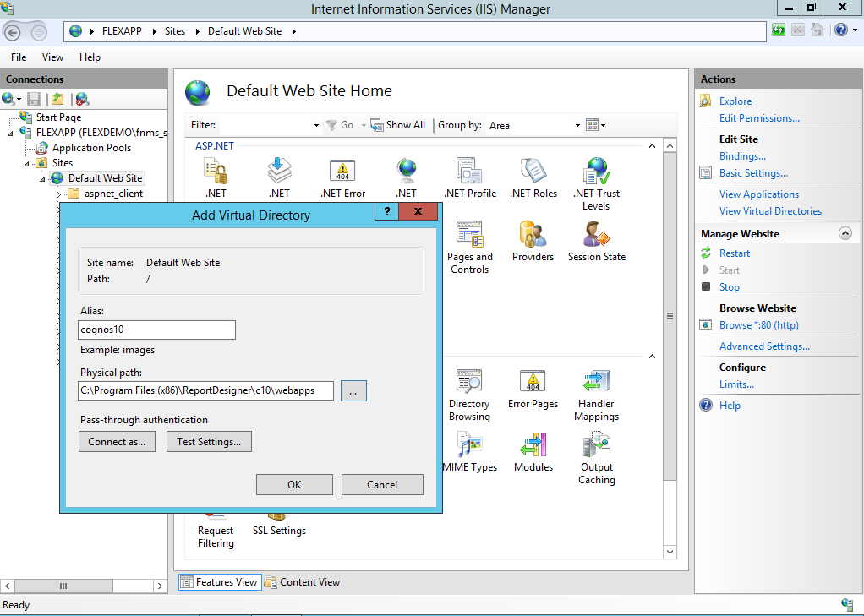Open the Group by Area combo box
The height and width of the screenshot is (616, 864).
534,126
